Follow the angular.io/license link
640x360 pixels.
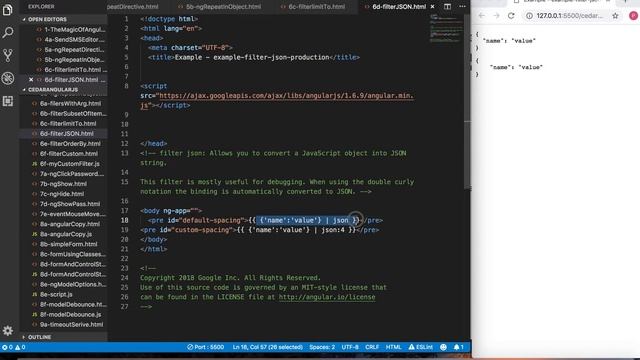[x=327, y=297]
